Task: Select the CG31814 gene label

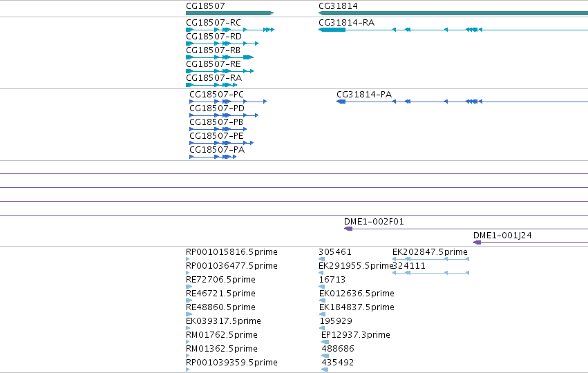Action: coord(338,6)
